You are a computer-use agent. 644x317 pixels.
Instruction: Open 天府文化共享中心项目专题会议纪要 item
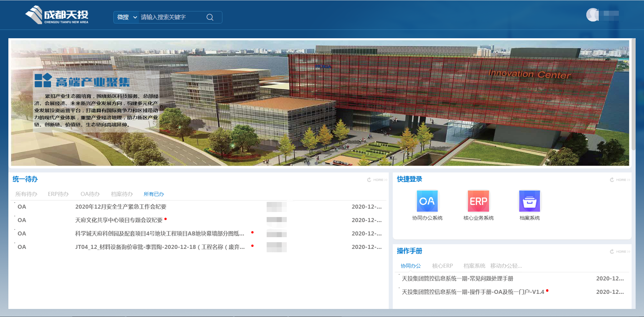119,220
